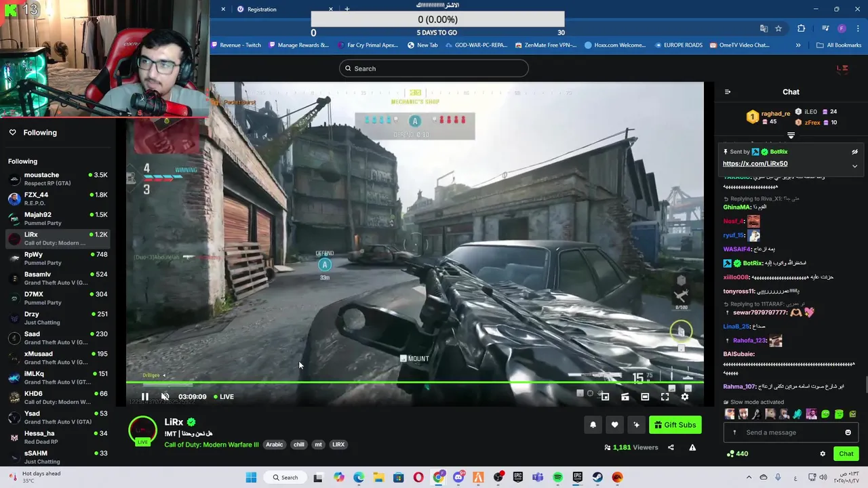Image resolution: width=868 pixels, height=488 pixels.
Task: Open a new browser tab
Action: point(347,9)
